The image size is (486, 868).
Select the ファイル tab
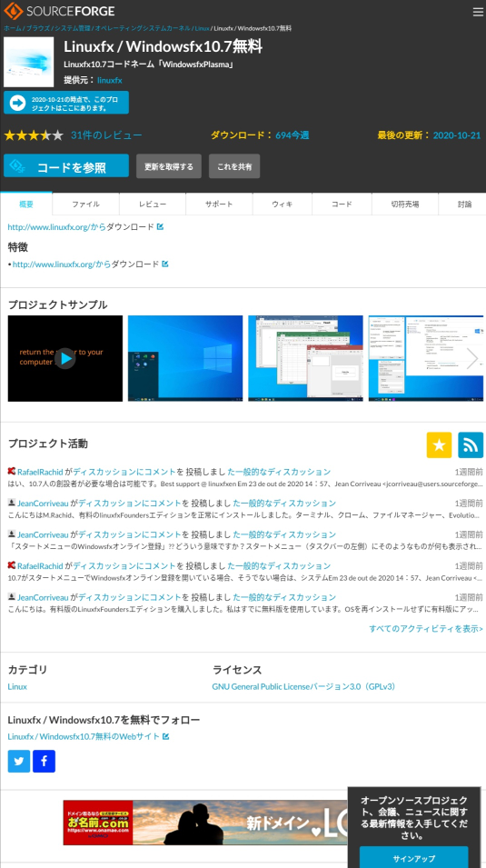85,204
